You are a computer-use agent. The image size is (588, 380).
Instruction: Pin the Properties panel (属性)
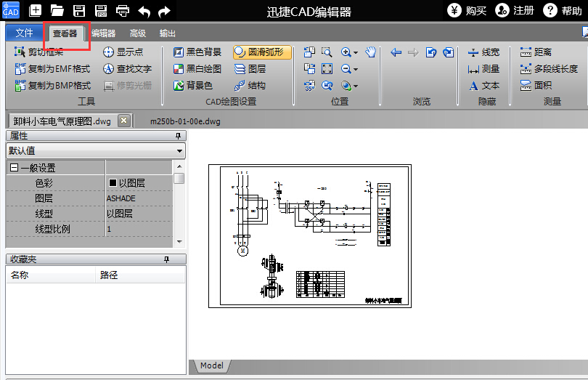pyautogui.click(x=178, y=136)
